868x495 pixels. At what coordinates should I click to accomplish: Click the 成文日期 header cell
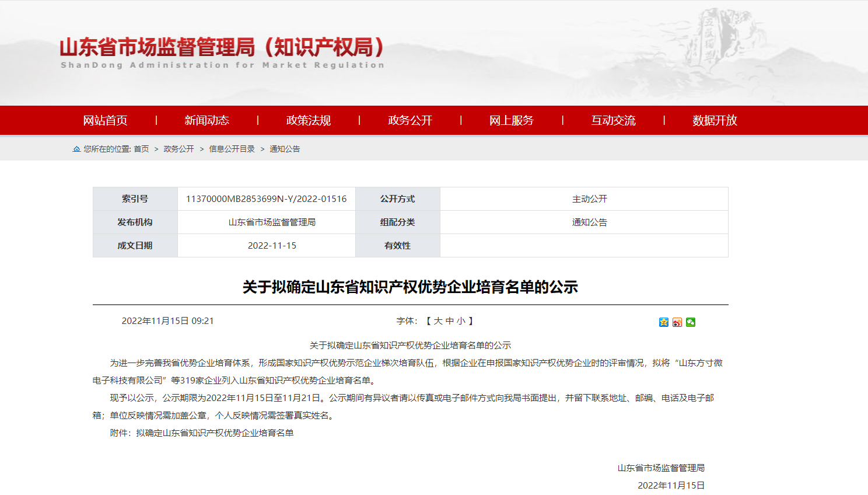click(x=135, y=246)
